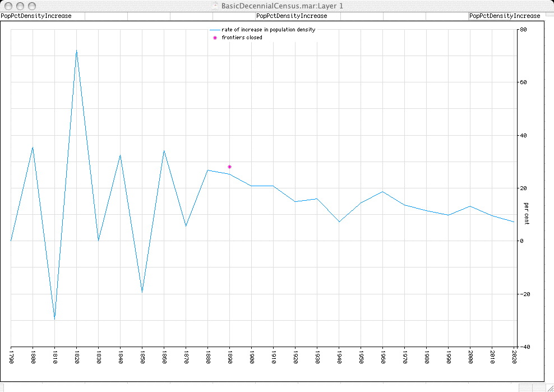Screen dimensions: 554x392
Task: Click the 1820 peak on the line
Action: tap(76, 50)
